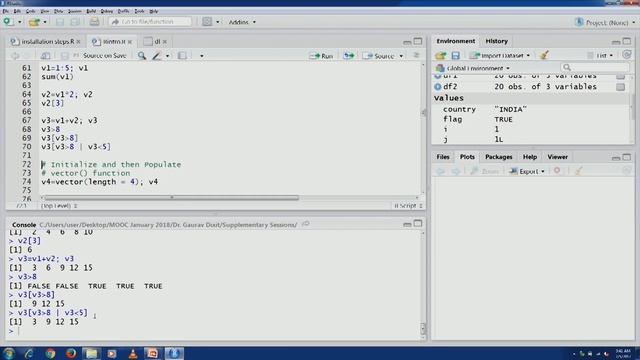640x360 pixels.
Task: Click the Open File folder icon
Action: [x=34, y=22]
